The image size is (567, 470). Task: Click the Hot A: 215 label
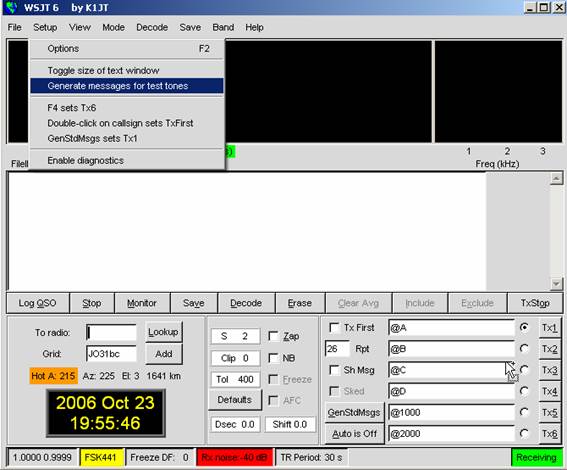point(54,376)
